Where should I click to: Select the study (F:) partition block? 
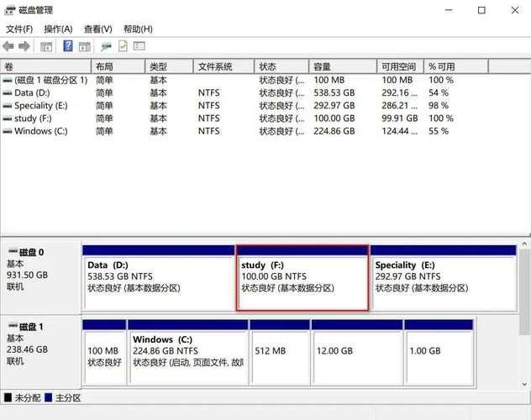point(302,281)
